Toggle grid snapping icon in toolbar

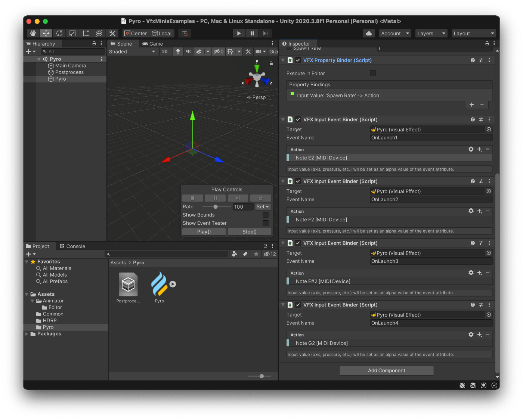tap(185, 33)
